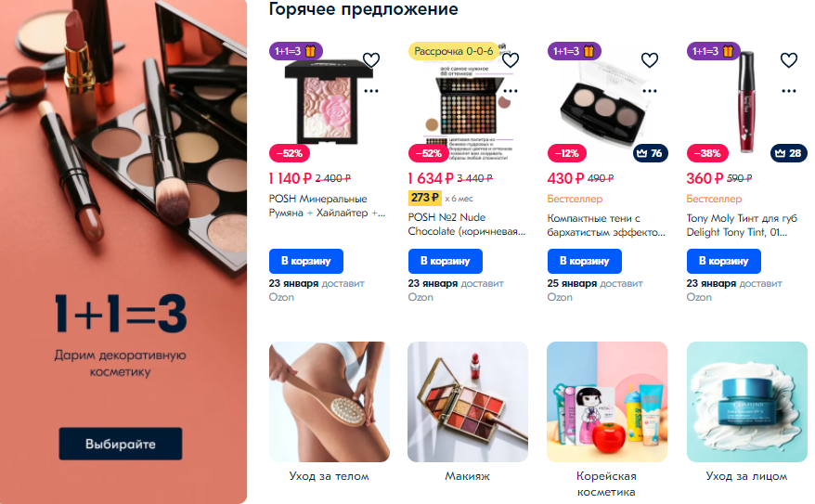Favorite the Компактные тени product with heart
The image size is (815, 504).
[650, 60]
